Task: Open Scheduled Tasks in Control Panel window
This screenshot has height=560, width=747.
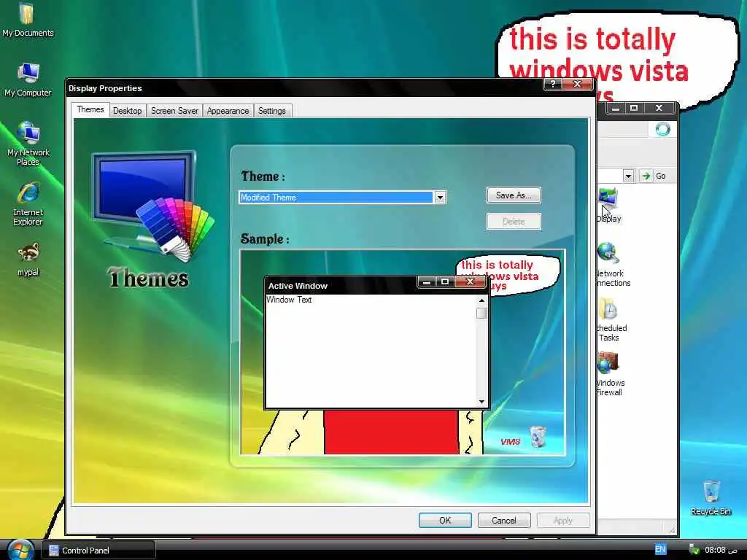Action: pyautogui.click(x=611, y=319)
